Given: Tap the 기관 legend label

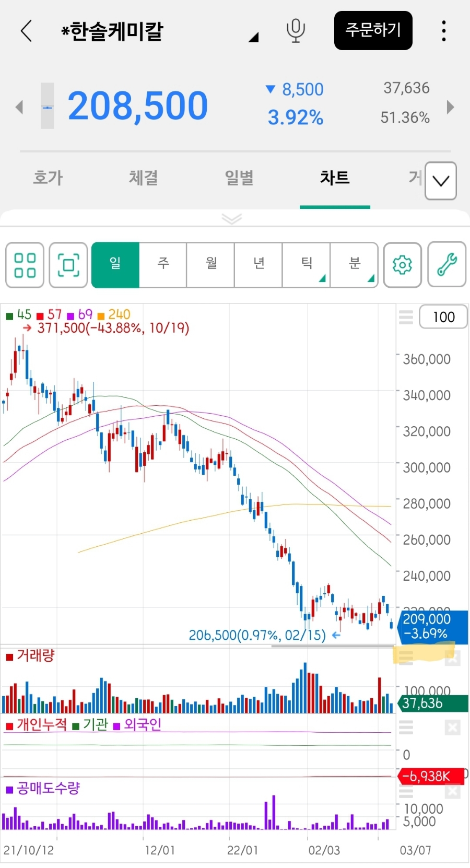Looking at the screenshot, I should (x=90, y=724).
